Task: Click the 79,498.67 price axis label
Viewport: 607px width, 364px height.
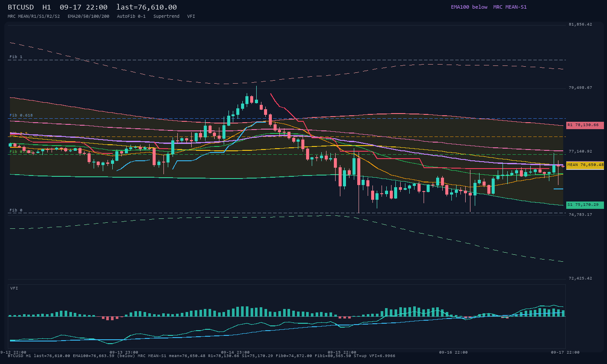Action: (x=580, y=88)
